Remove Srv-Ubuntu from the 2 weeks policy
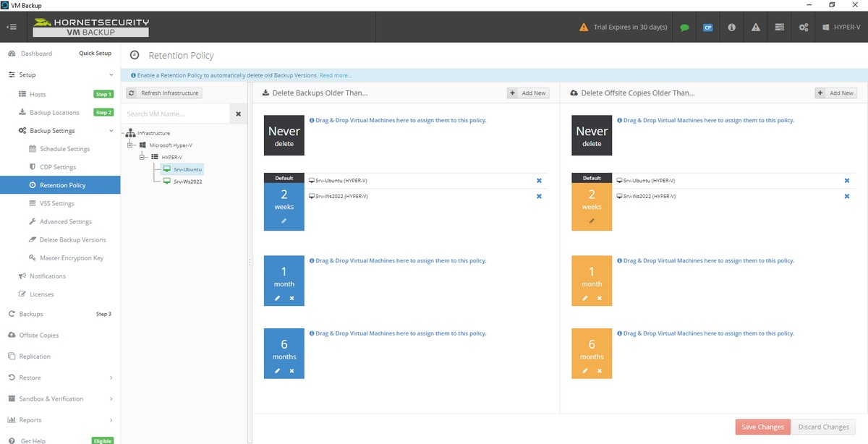The width and height of the screenshot is (868, 444). coord(538,180)
